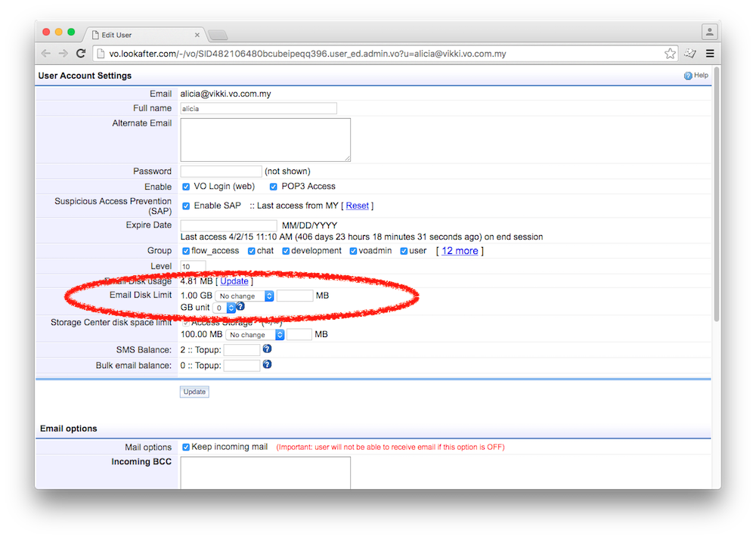Open the Chrome profile icon
This screenshot has height=539, width=756.
coord(709,33)
